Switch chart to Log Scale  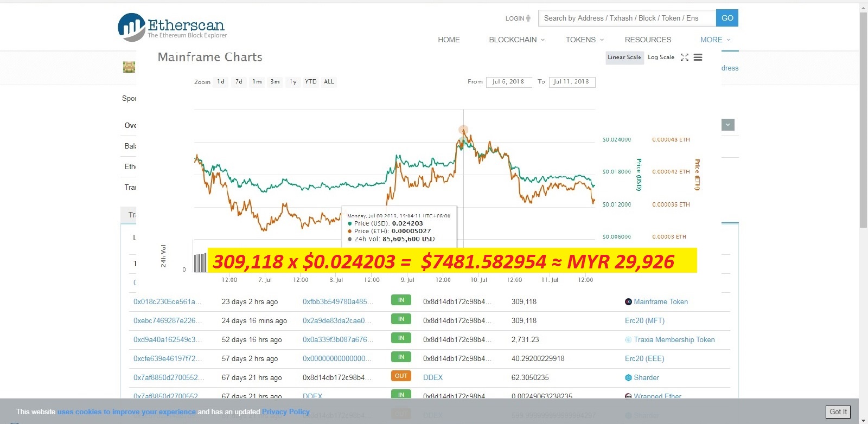[661, 57]
